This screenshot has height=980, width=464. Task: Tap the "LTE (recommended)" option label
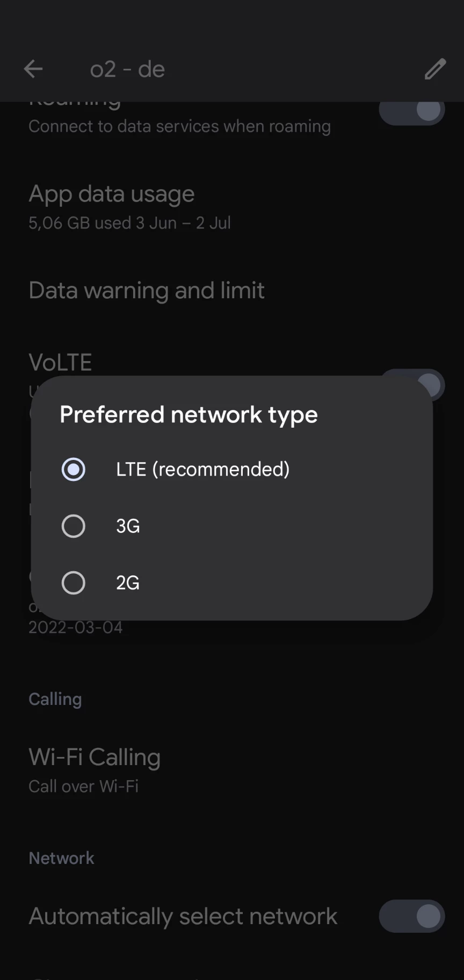pyautogui.click(x=202, y=469)
